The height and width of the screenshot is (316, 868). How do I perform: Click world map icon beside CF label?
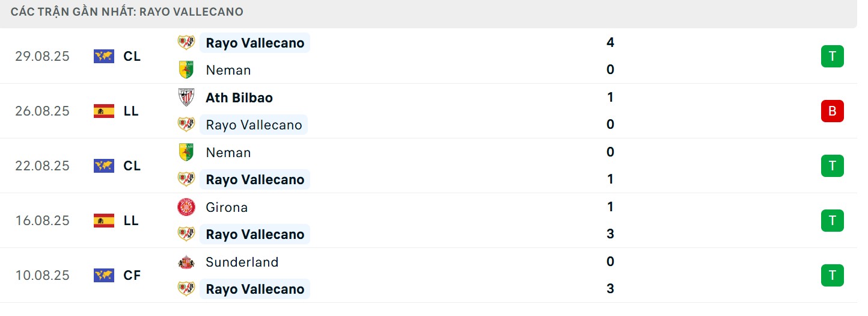click(x=104, y=275)
